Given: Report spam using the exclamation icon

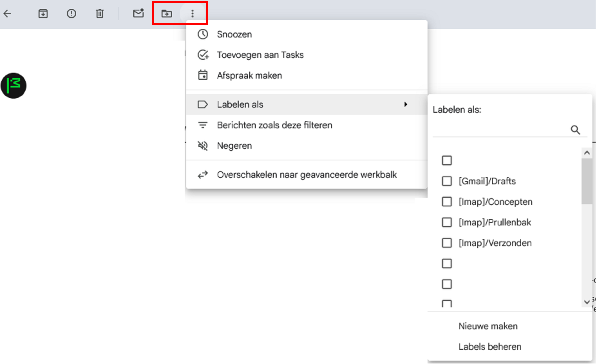Looking at the screenshot, I should pos(71,14).
